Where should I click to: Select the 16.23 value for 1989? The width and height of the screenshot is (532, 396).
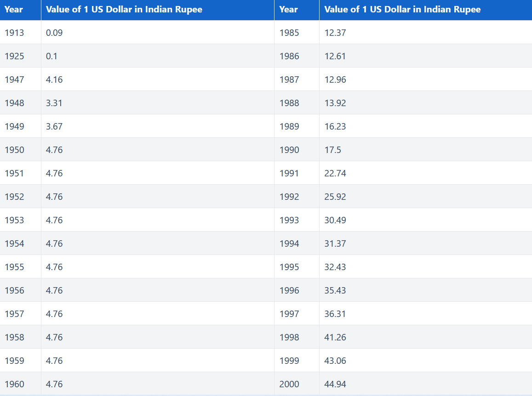click(x=335, y=126)
